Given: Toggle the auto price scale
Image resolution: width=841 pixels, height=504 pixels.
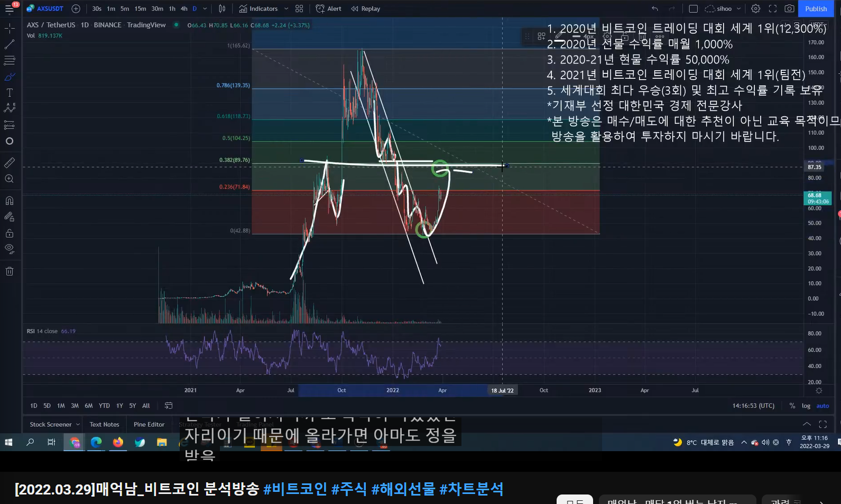Looking at the screenshot, I should (x=822, y=406).
